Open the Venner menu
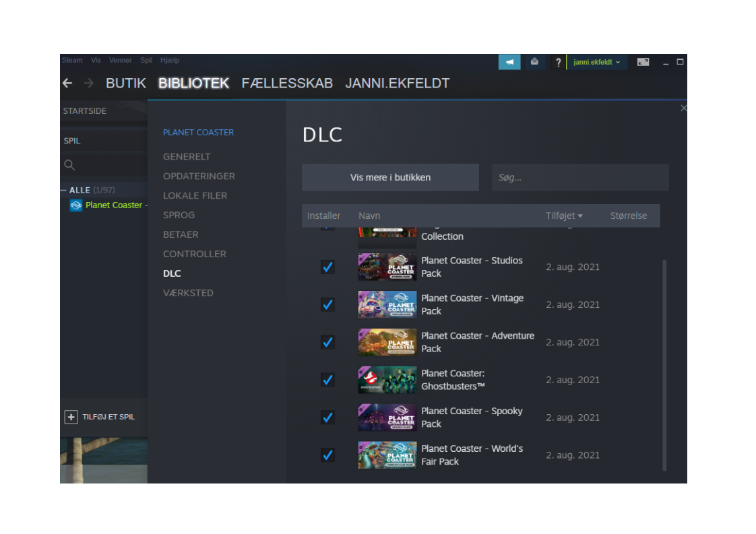756x534 pixels. pyautogui.click(x=121, y=60)
